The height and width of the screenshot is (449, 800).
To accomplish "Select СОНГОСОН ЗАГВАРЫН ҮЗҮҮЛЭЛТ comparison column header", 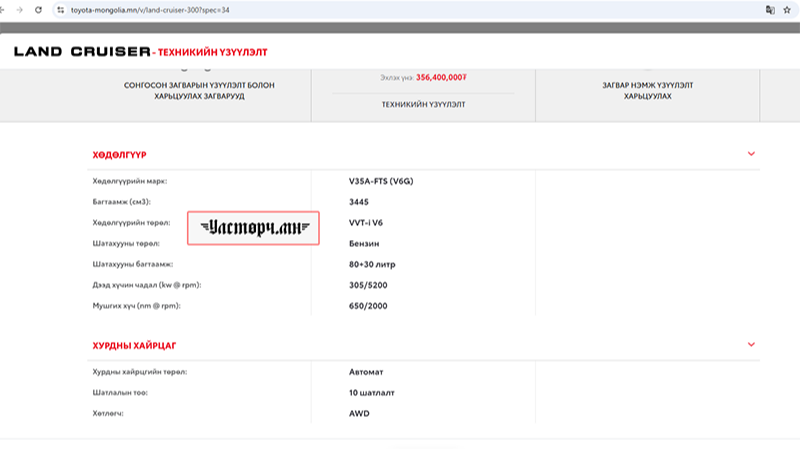I will click(199, 91).
